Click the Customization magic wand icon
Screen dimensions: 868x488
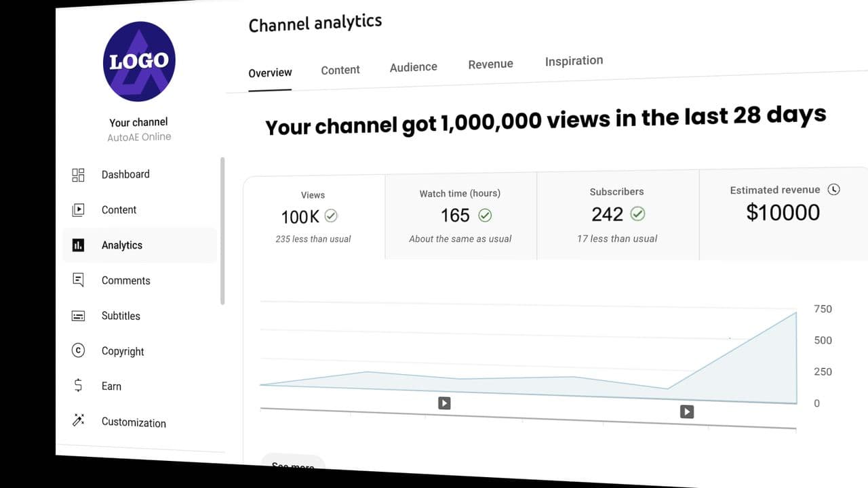click(x=78, y=421)
